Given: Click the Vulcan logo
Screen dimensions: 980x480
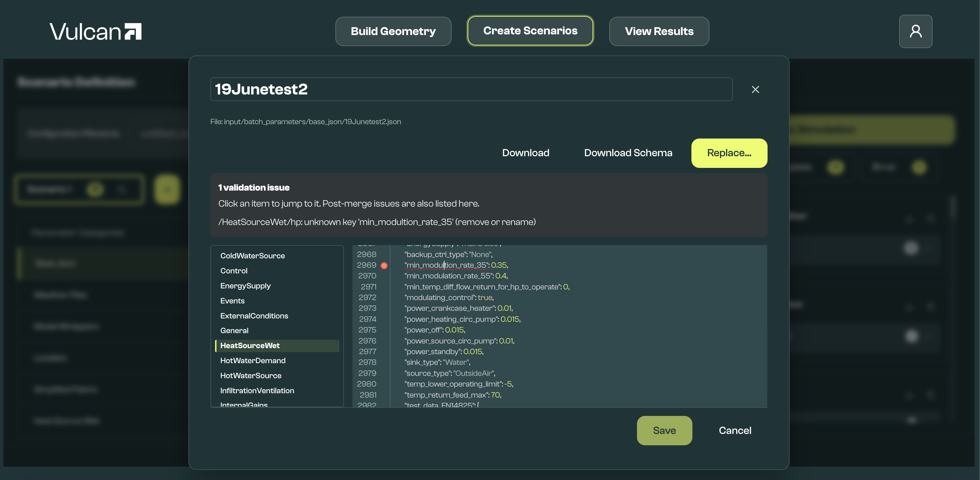Looking at the screenshot, I should point(96,31).
